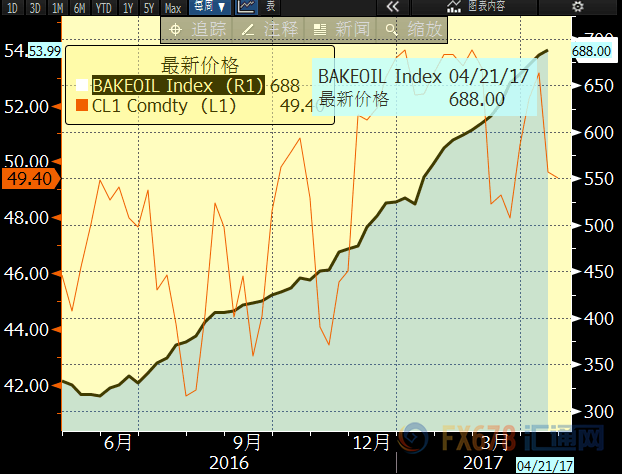The image size is (622, 474).
Task: Click the CL1 Comdty (L1) legend label
Action: point(164,105)
